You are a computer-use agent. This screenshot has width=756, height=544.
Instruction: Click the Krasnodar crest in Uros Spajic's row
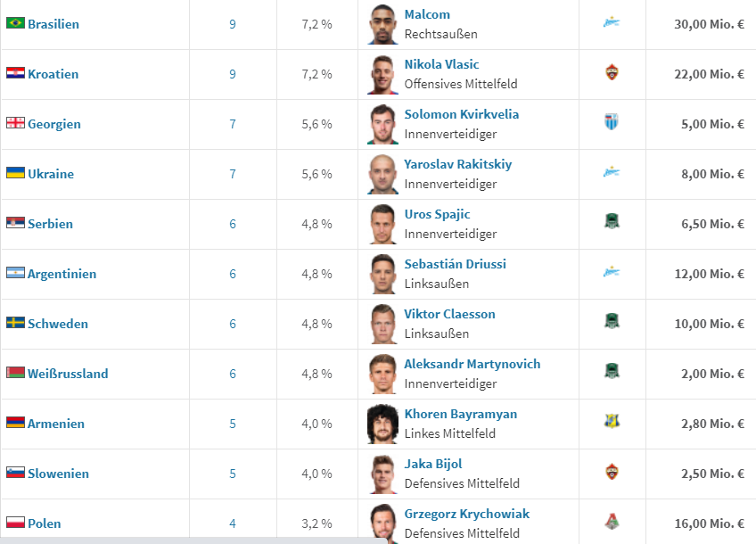(x=611, y=222)
